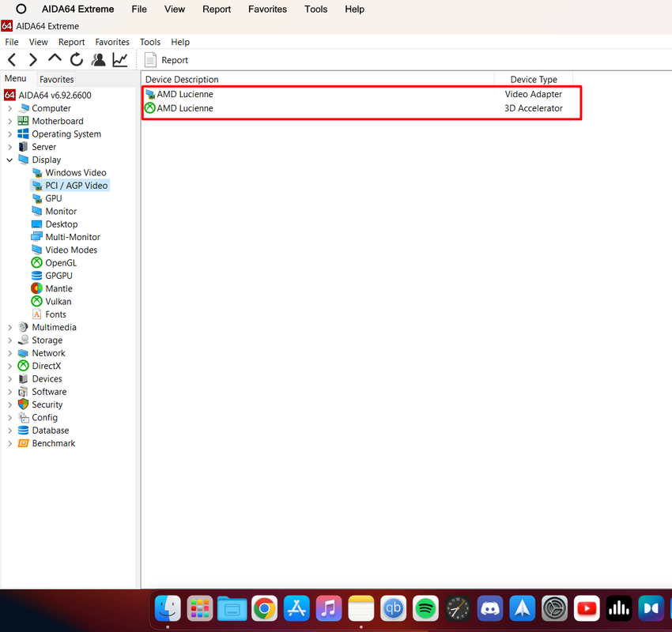This screenshot has height=632, width=672.
Task: Expand the Software node
Action: tap(9, 391)
